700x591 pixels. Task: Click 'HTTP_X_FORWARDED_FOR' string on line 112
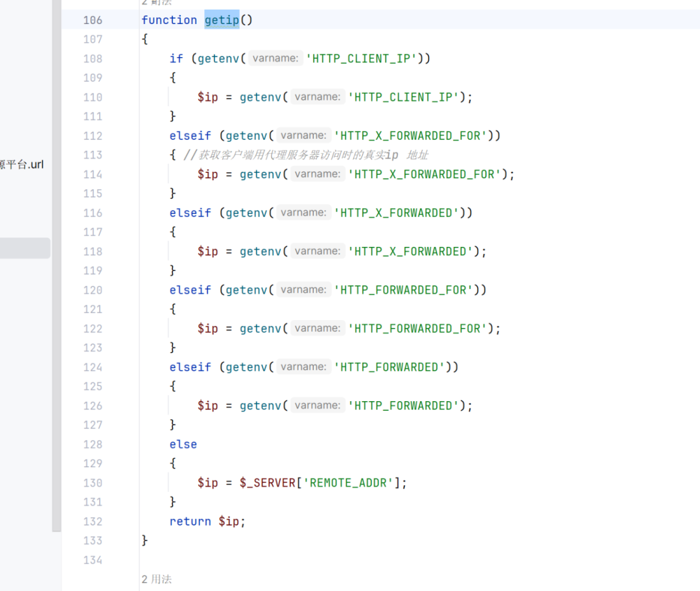pos(411,135)
